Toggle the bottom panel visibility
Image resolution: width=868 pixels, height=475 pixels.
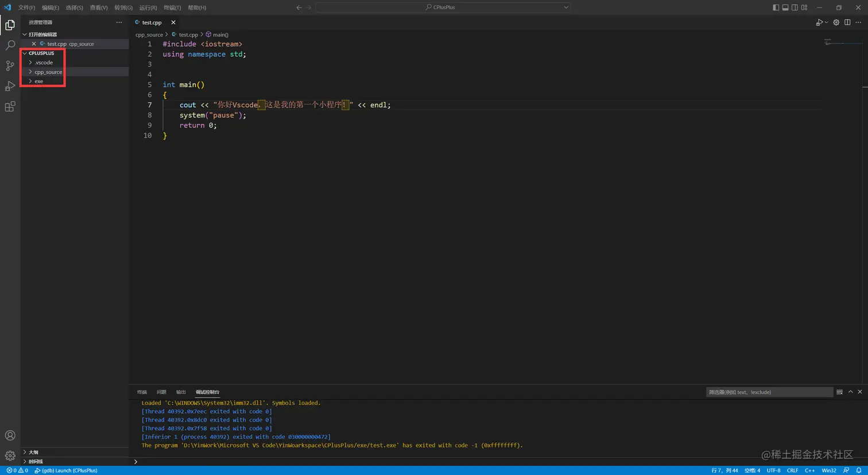tap(785, 7)
